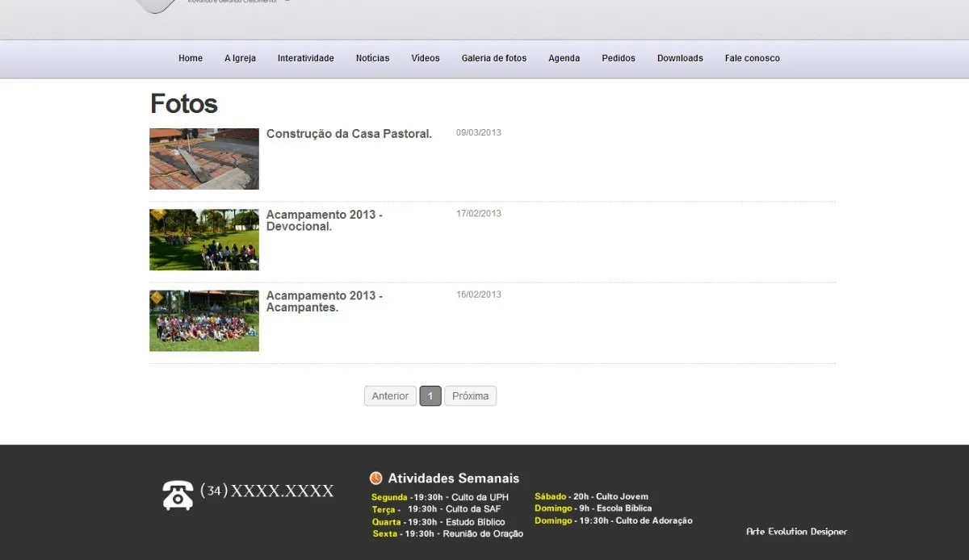Image resolution: width=969 pixels, height=560 pixels.
Task: Open the Fale conosco contact page
Action: point(753,58)
